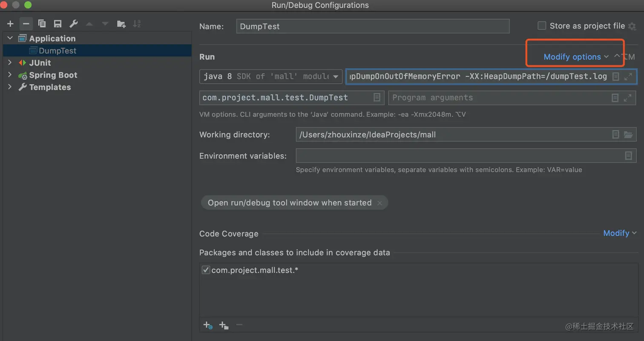Click the move into new folder icon
This screenshot has height=341, width=644.
(x=121, y=24)
